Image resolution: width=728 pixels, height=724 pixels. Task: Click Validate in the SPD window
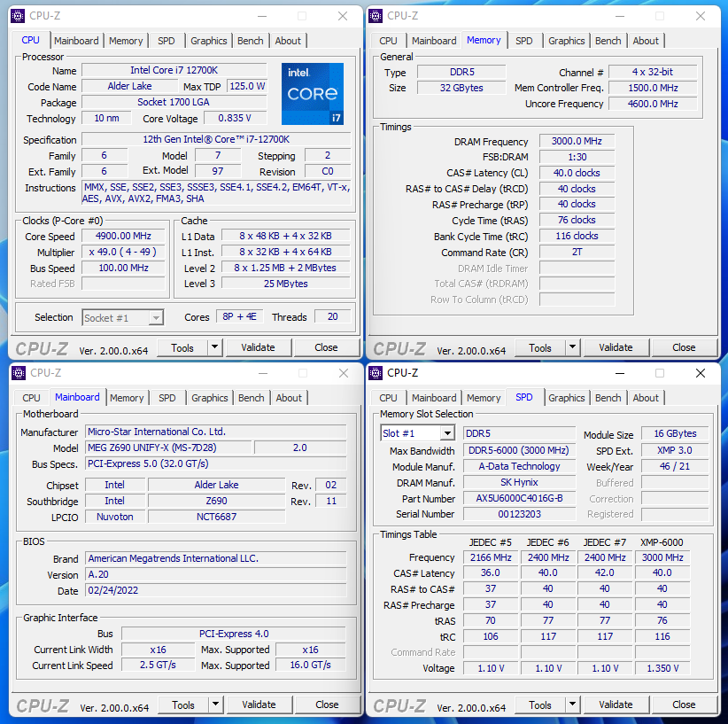pyautogui.click(x=616, y=705)
